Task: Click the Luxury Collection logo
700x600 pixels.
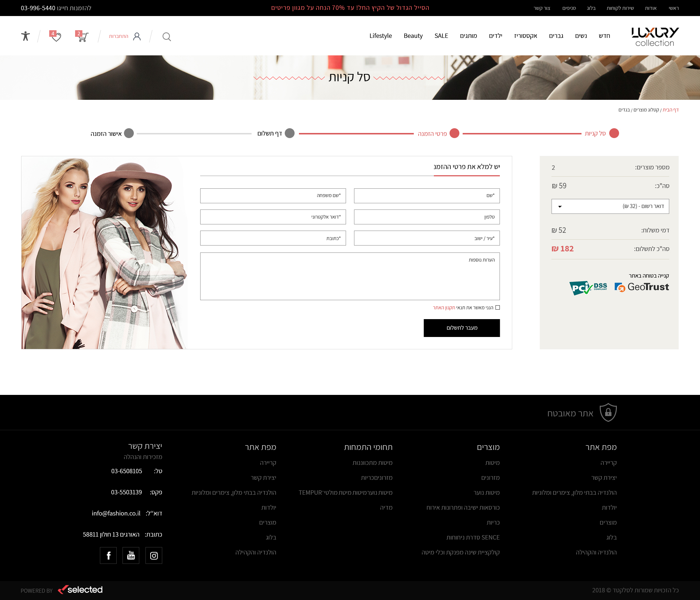Action: [655, 37]
